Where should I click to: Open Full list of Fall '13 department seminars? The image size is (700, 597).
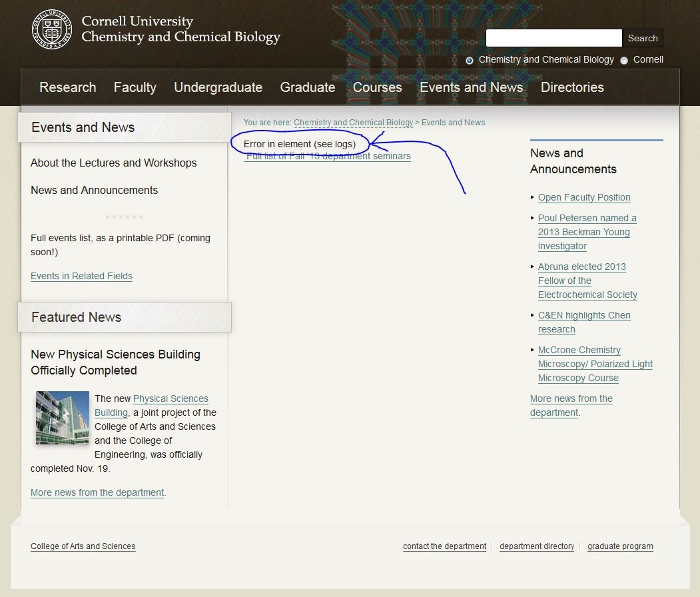(328, 157)
